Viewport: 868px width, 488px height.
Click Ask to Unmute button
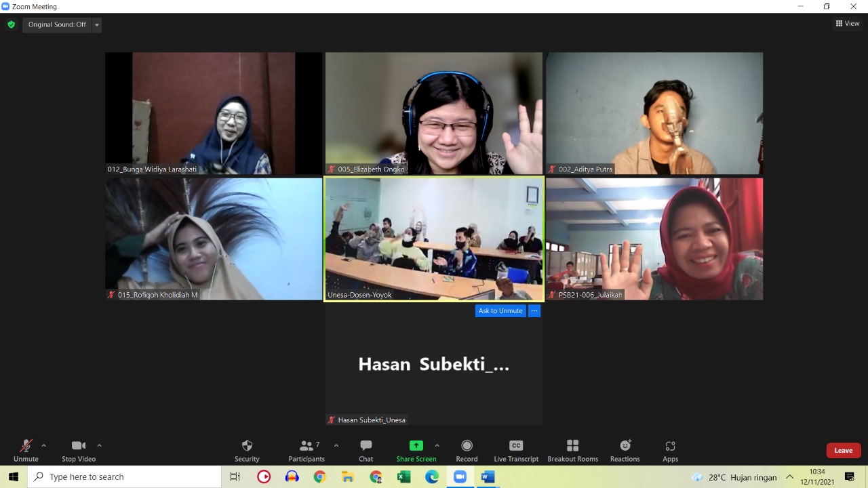pos(500,311)
